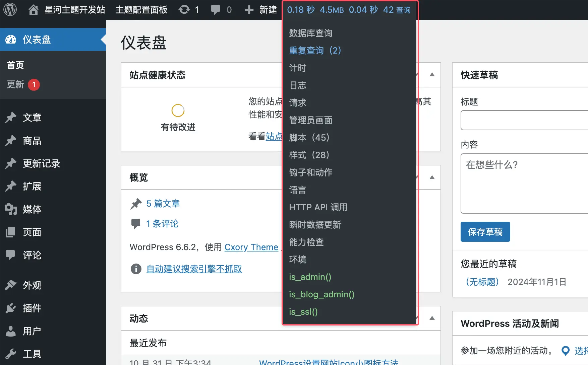Click the red update count badge
This screenshot has height=365, width=588.
point(34,84)
